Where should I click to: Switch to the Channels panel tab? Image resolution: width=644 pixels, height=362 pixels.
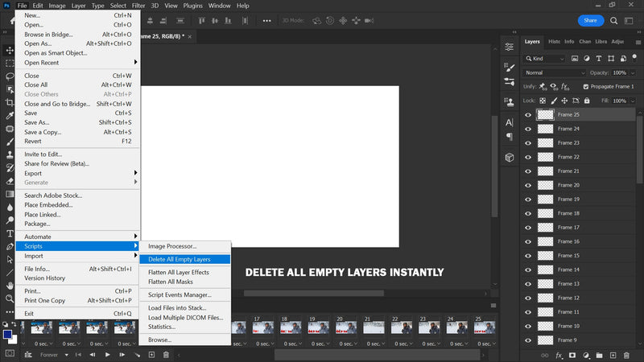[x=585, y=41]
